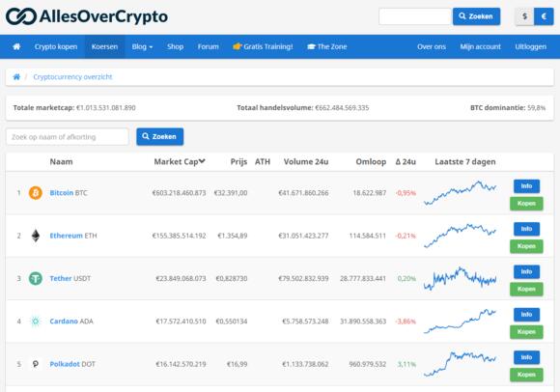Click Zoeken button beside coin search field
Viewport: 560px width, 392px height.
click(159, 137)
